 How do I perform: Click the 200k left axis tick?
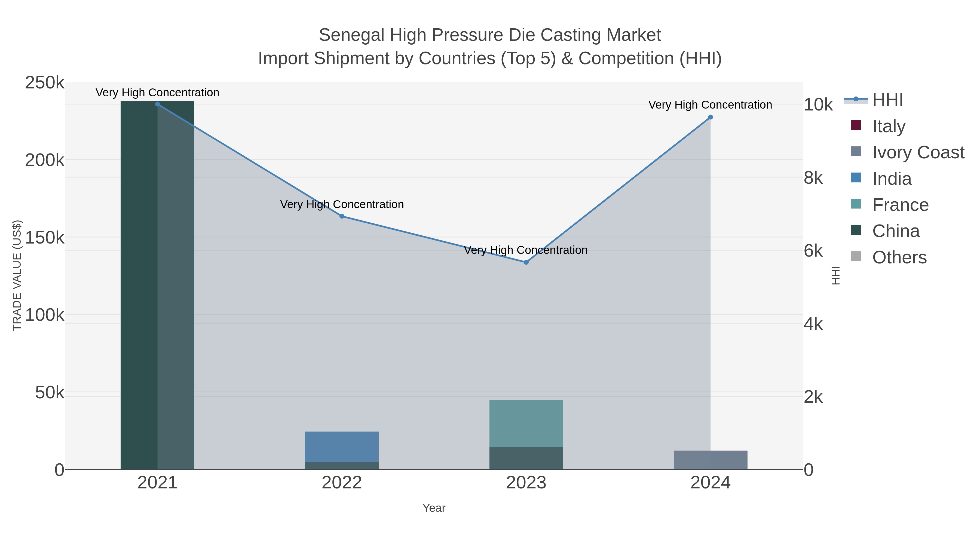pos(45,160)
